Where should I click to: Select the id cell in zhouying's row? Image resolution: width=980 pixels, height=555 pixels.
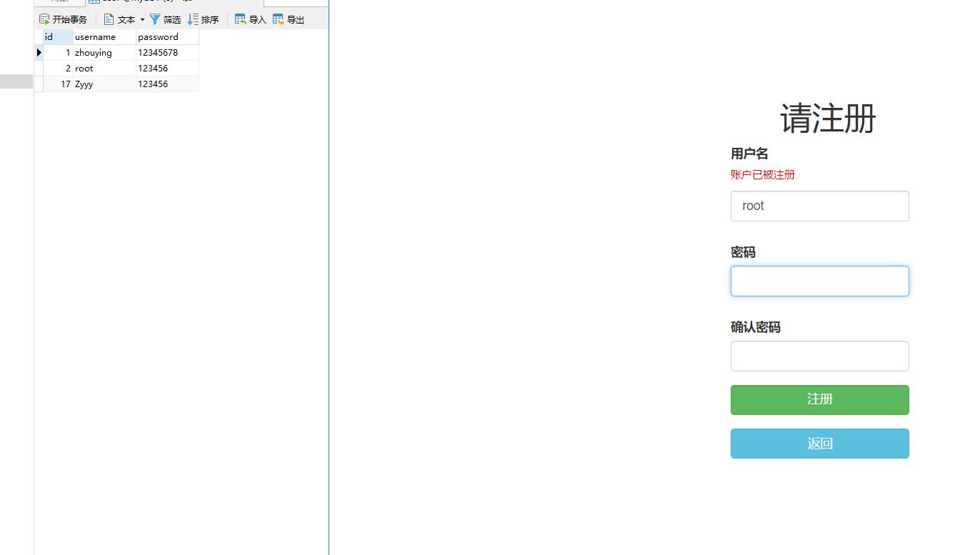(58, 53)
